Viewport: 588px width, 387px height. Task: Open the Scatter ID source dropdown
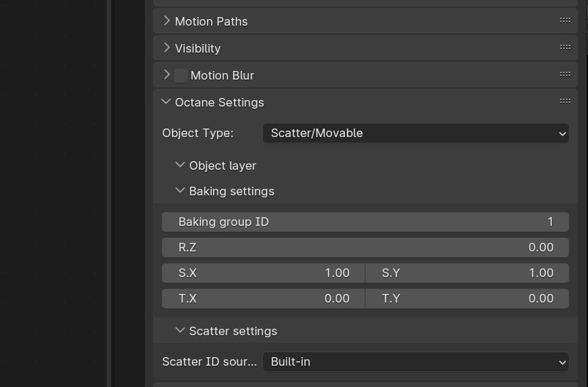[x=415, y=361]
